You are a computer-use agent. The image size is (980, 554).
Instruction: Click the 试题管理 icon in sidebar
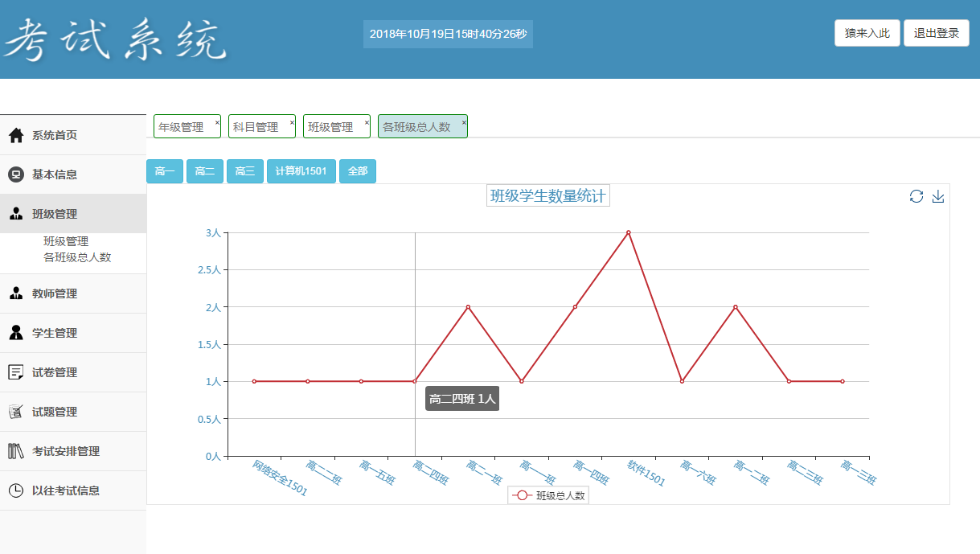click(15, 412)
